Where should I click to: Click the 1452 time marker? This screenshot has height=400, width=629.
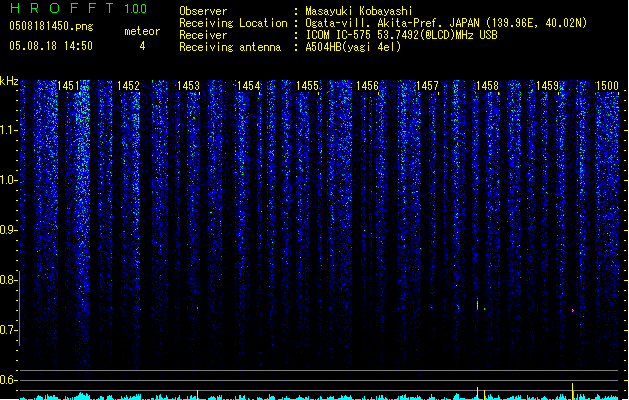tap(128, 86)
